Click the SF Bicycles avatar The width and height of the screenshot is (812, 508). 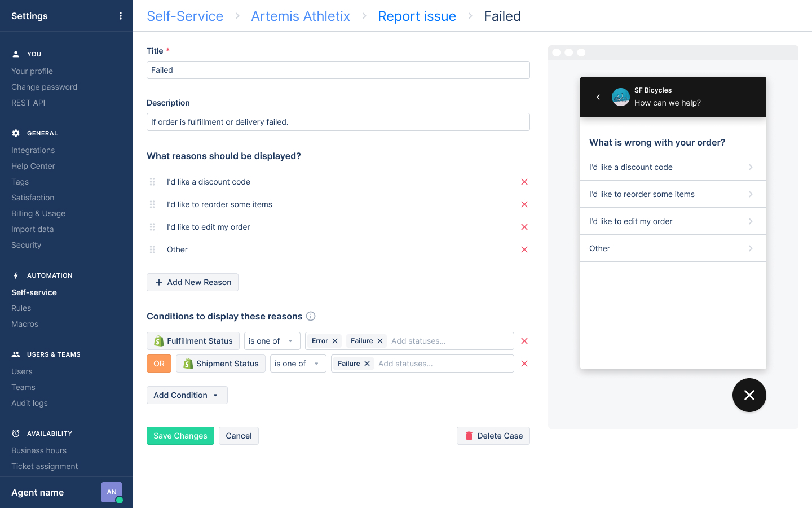(621, 97)
